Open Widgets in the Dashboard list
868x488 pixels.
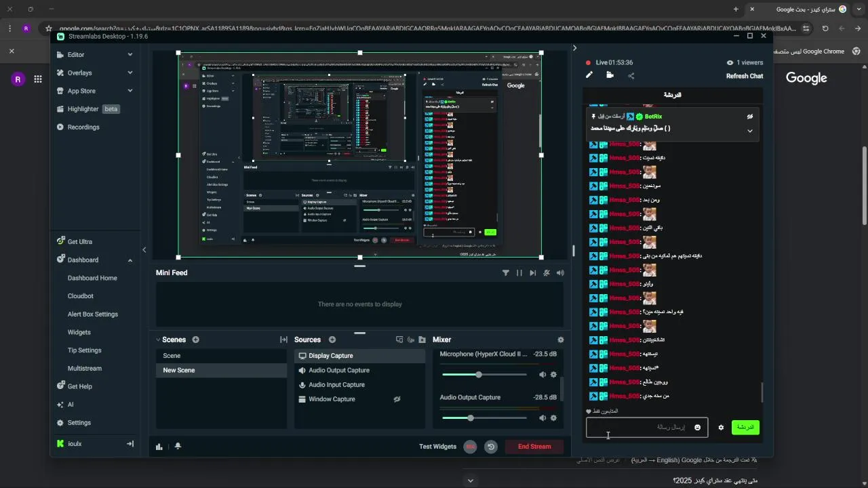point(79,332)
